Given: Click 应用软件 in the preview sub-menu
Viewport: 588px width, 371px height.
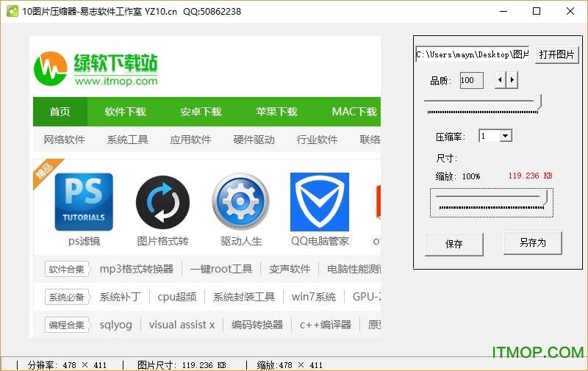Looking at the screenshot, I should pos(191,140).
